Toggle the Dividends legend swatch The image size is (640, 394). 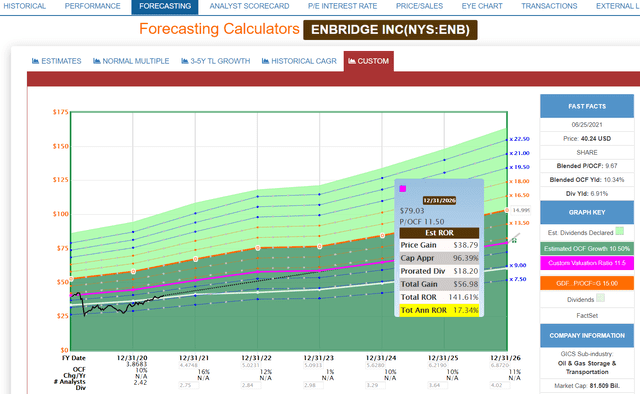click(600, 298)
